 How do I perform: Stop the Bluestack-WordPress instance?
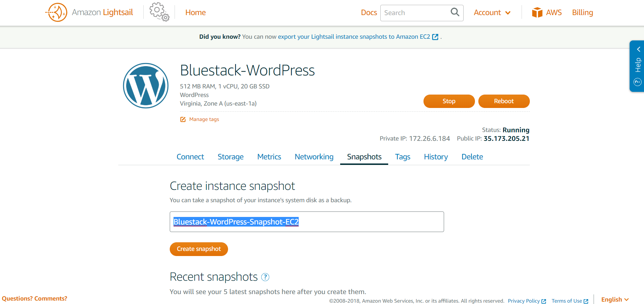coord(449,101)
